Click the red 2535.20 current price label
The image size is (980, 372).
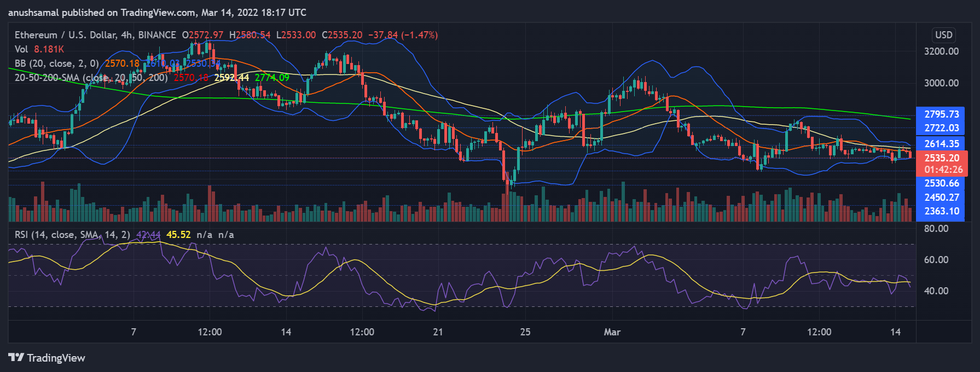point(941,158)
